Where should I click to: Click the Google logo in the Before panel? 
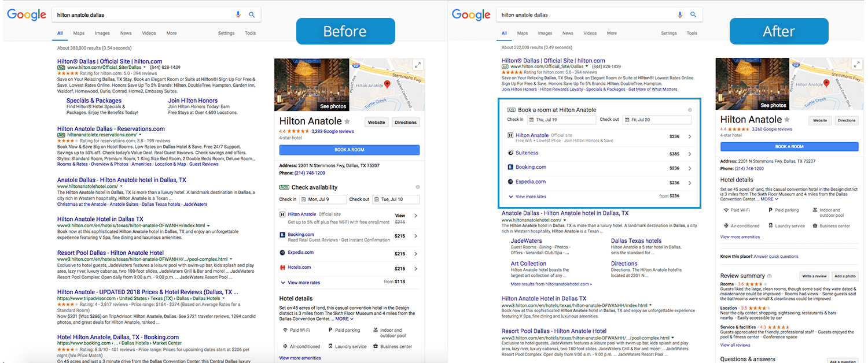27,15
